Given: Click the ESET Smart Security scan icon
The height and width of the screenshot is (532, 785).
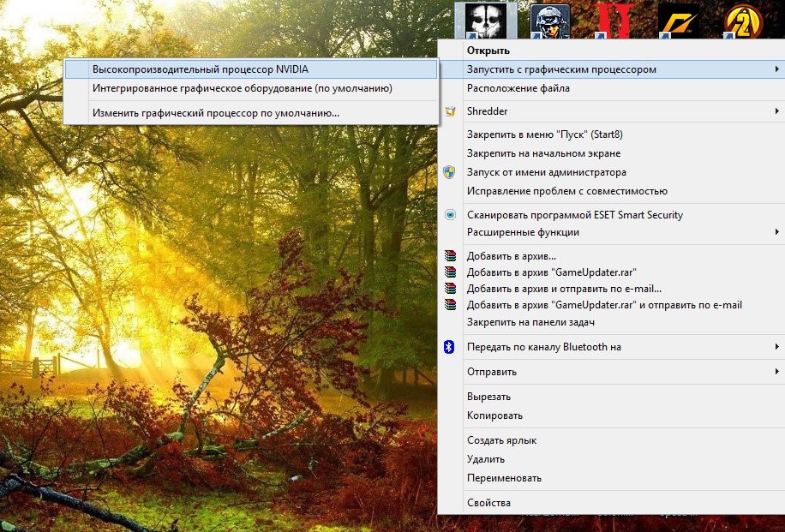Looking at the screenshot, I should click(450, 215).
